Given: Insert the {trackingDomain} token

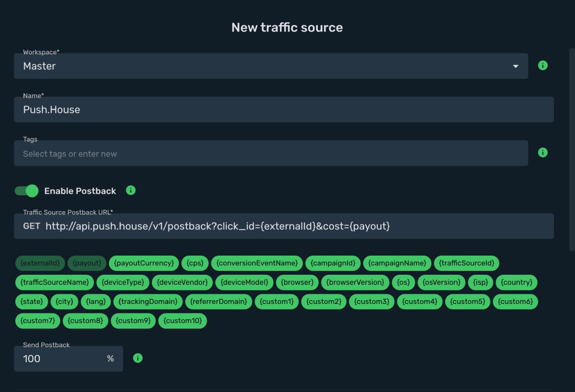Looking at the screenshot, I should [148, 302].
